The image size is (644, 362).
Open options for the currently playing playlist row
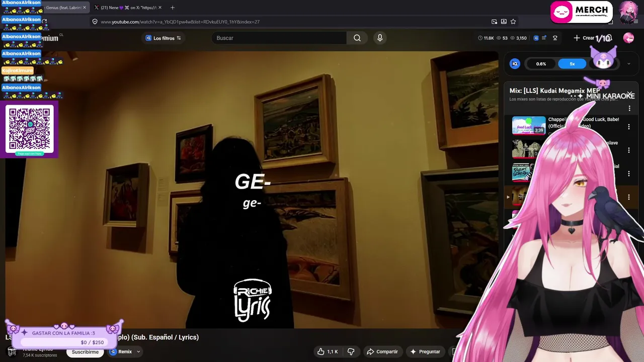(x=629, y=198)
